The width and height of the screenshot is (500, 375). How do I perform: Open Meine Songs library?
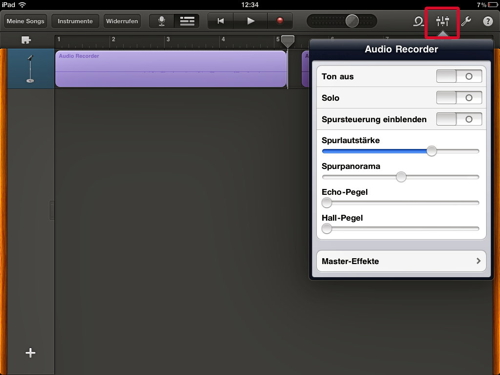coord(25,21)
